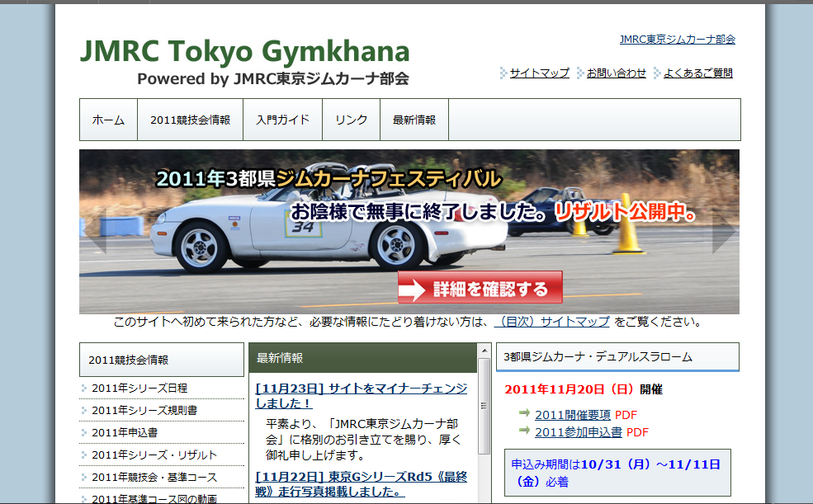This screenshot has width=813, height=504.
Task: Open the 2011競技会情報 menu tab
Action: coord(191,120)
